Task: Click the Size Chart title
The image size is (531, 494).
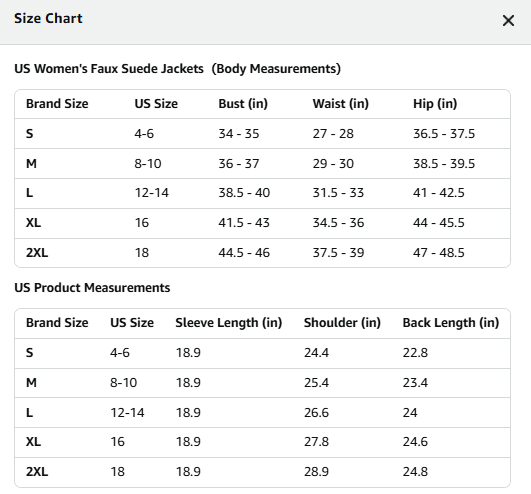Action: click(x=48, y=18)
